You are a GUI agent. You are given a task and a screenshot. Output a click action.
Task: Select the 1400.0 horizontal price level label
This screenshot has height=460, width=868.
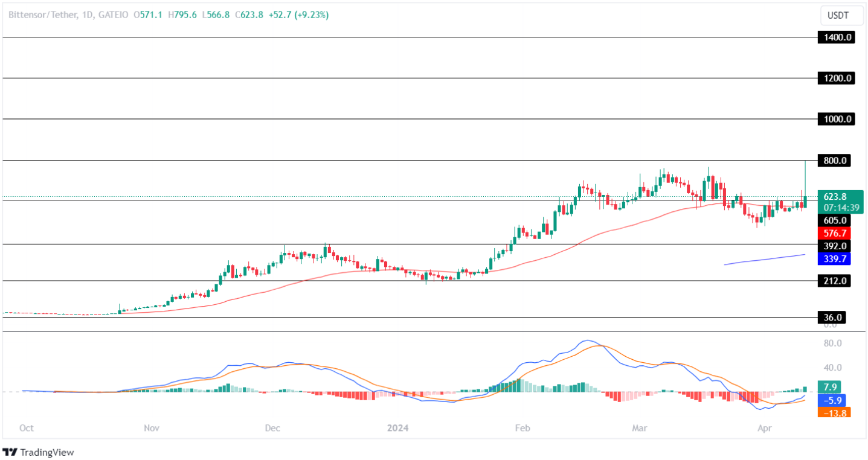836,37
